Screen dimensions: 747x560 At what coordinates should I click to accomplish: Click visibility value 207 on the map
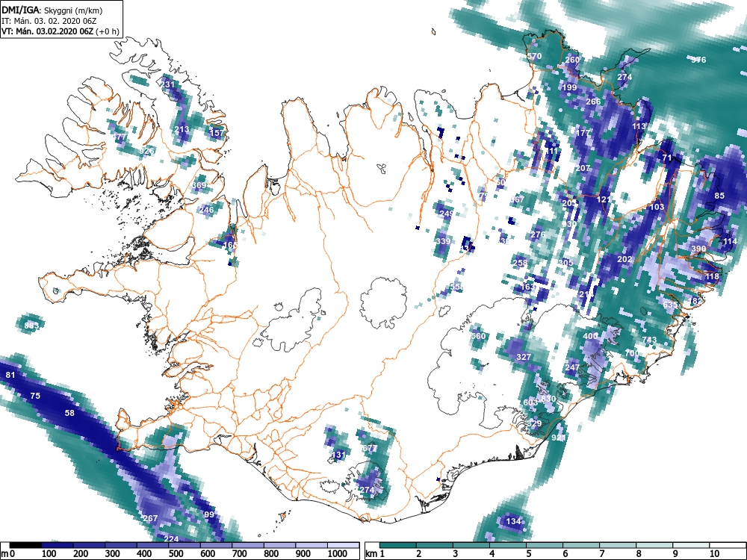coord(583,169)
